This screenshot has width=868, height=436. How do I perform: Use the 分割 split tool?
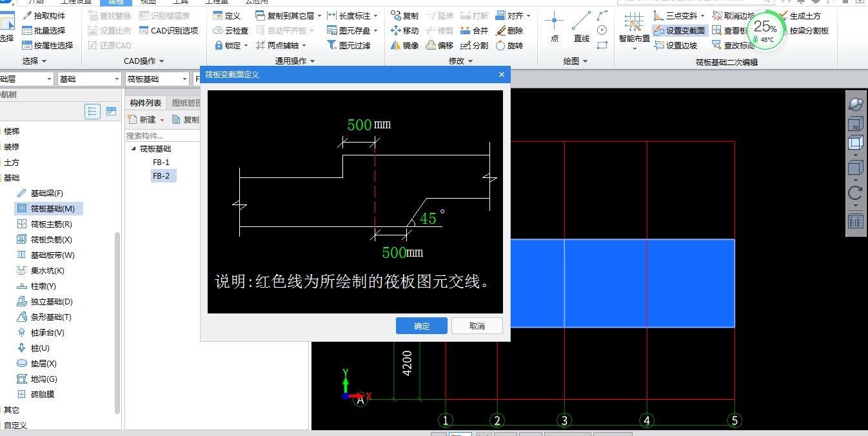[x=475, y=45]
